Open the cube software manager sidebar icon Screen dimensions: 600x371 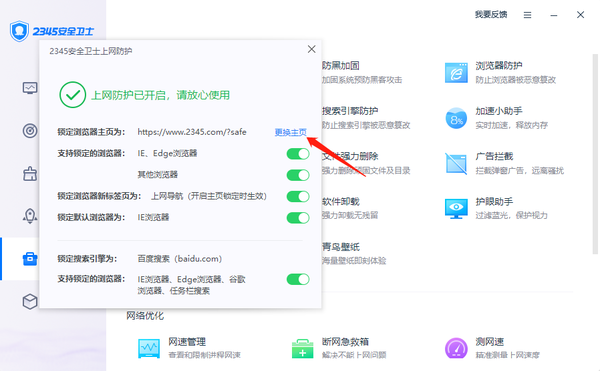[30, 302]
